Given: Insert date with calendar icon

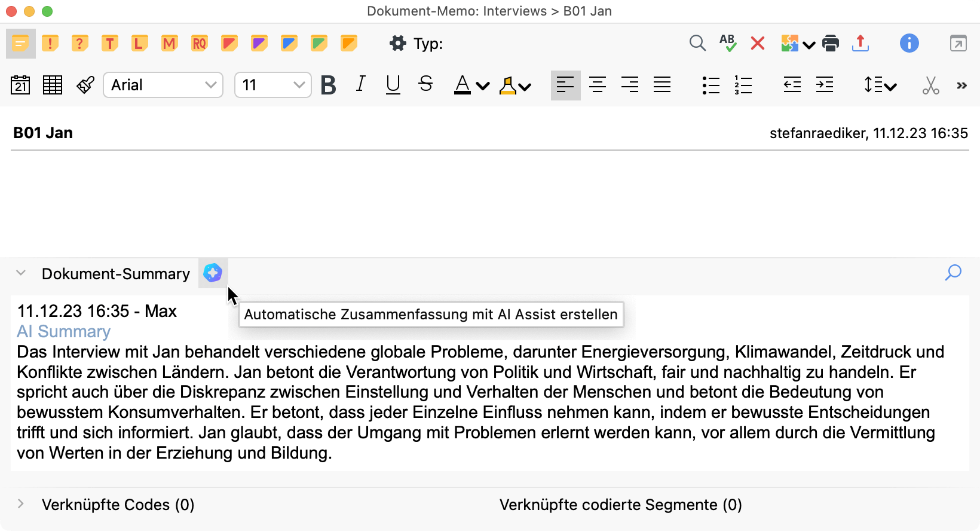Looking at the screenshot, I should (21, 86).
